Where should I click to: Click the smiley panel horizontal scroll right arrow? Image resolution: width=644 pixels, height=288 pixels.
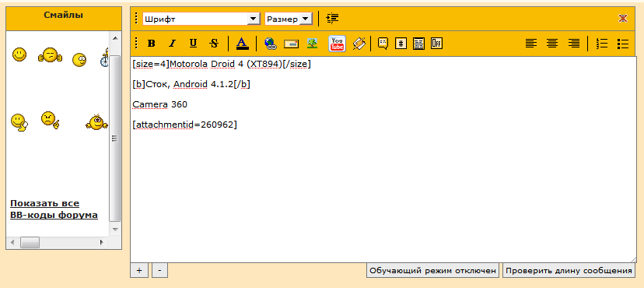pyautogui.click(x=101, y=243)
